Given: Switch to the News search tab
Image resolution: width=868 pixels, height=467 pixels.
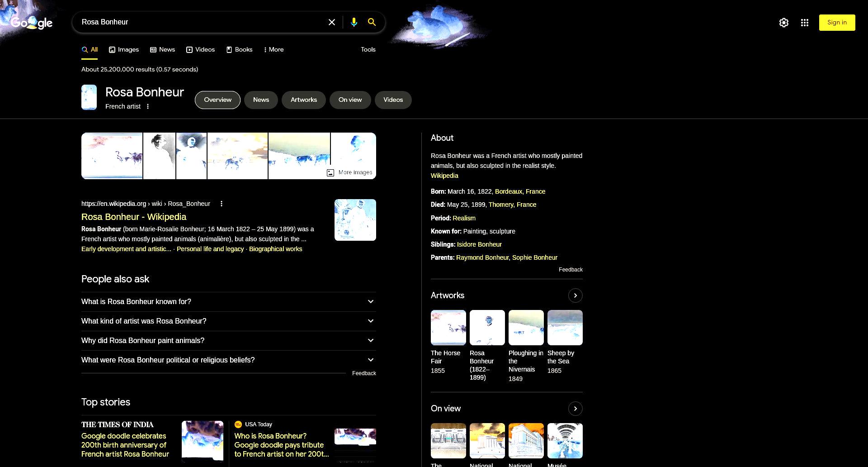Looking at the screenshot, I should [x=162, y=50].
